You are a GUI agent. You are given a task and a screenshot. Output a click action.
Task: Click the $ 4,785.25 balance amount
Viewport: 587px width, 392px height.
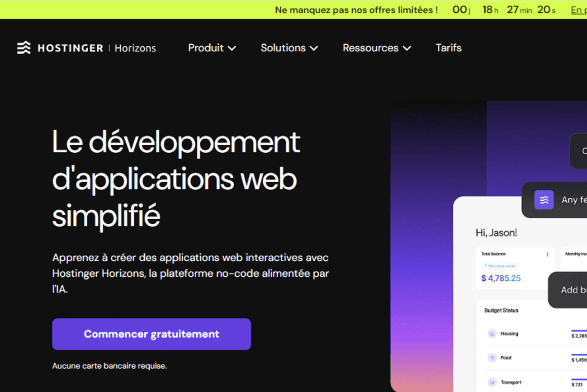[x=501, y=278]
